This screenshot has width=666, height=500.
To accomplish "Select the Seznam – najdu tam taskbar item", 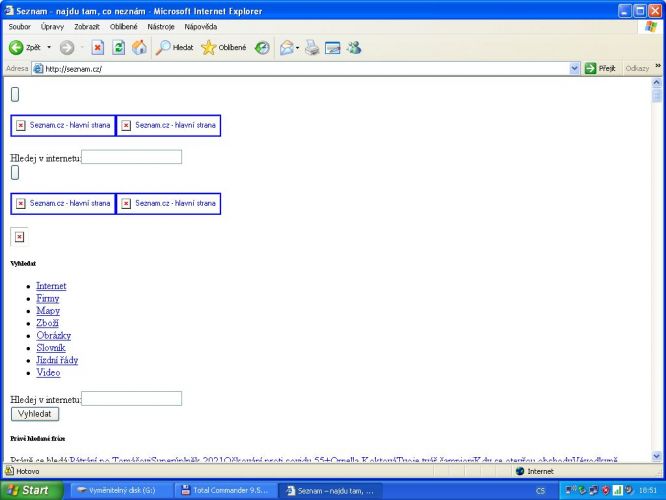I will pyautogui.click(x=330, y=491).
